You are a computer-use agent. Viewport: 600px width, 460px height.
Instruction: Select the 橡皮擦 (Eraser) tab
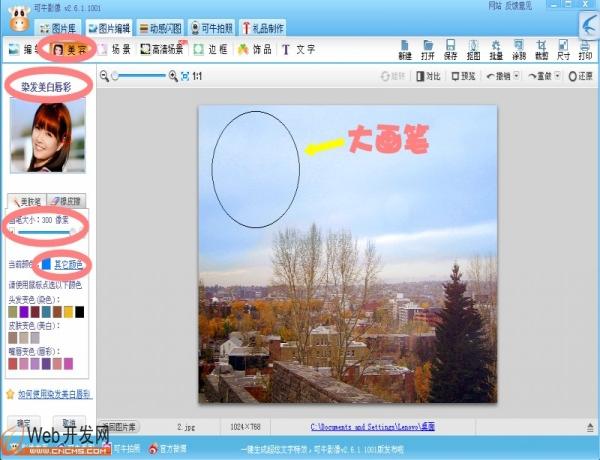tap(64, 202)
